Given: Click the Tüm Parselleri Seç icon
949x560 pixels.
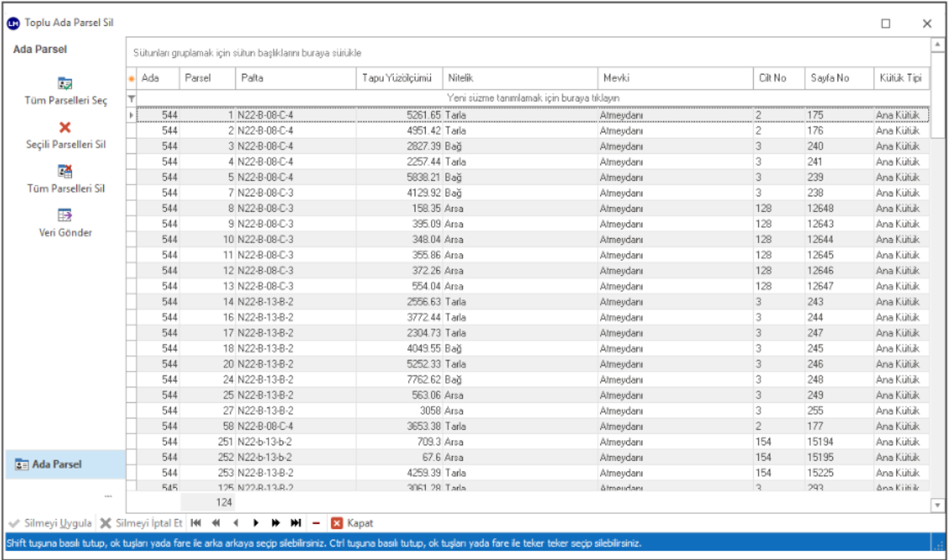Looking at the screenshot, I should click(x=65, y=84).
